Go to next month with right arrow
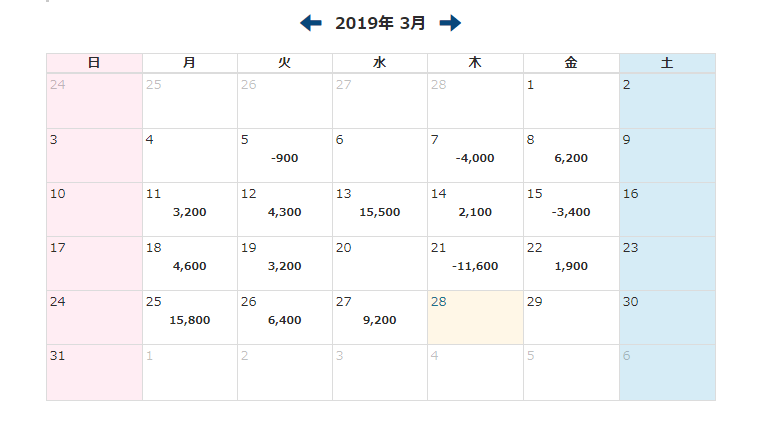The height and width of the screenshot is (437, 779). tap(450, 23)
